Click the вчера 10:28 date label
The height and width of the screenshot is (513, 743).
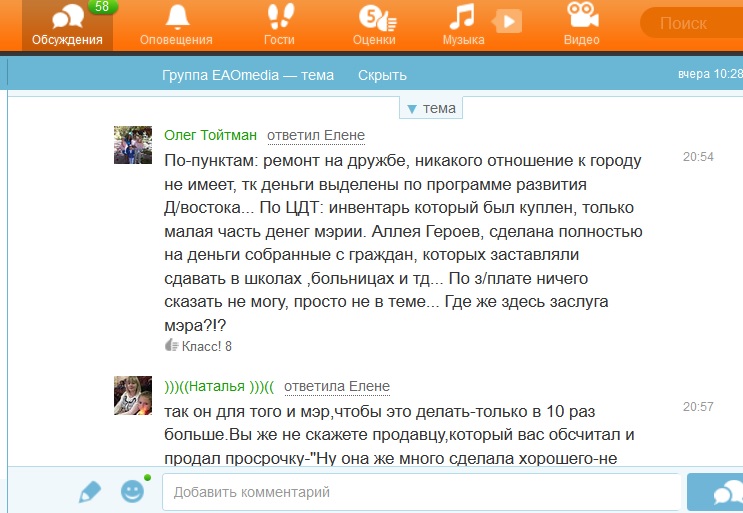point(710,74)
